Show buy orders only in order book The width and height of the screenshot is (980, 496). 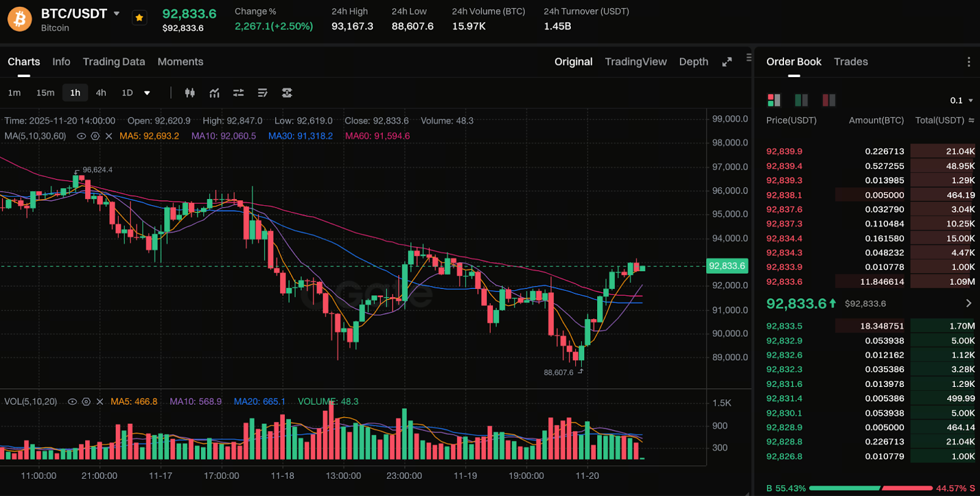[x=801, y=100]
